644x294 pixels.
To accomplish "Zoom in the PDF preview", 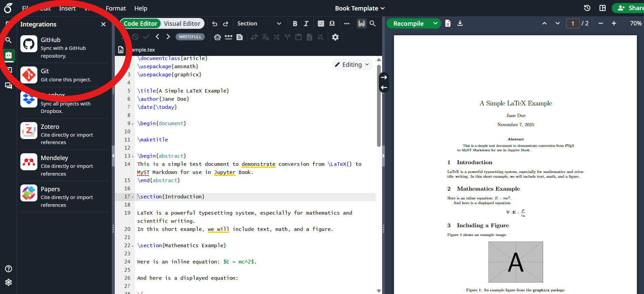I will [x=614, y=23].
